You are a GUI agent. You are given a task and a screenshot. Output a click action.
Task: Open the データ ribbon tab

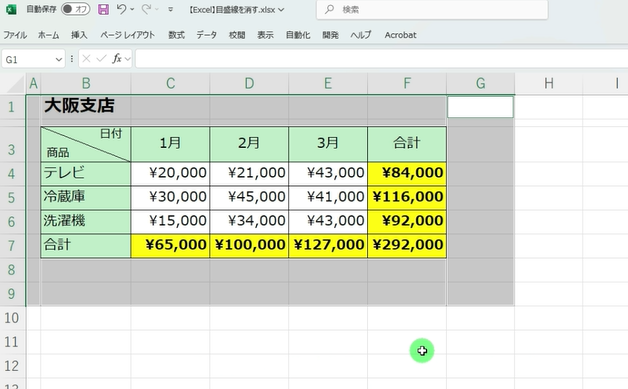coord(206,35)
